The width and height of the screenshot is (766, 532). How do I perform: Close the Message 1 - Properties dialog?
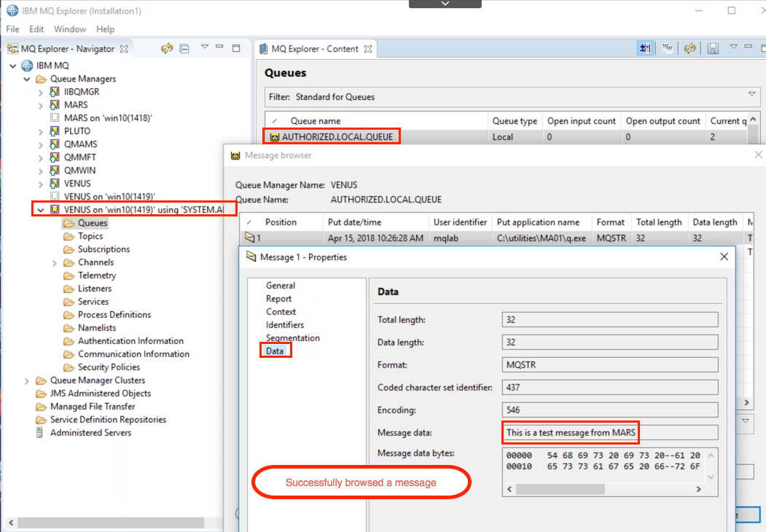(x=724, y=257)
